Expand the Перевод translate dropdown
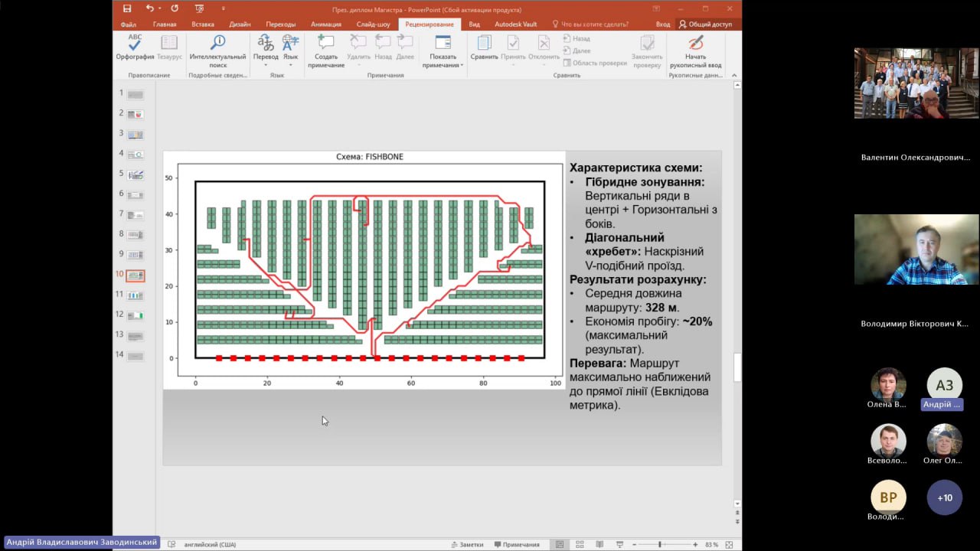The image size is (980, 551). click(x=266, y=65)
